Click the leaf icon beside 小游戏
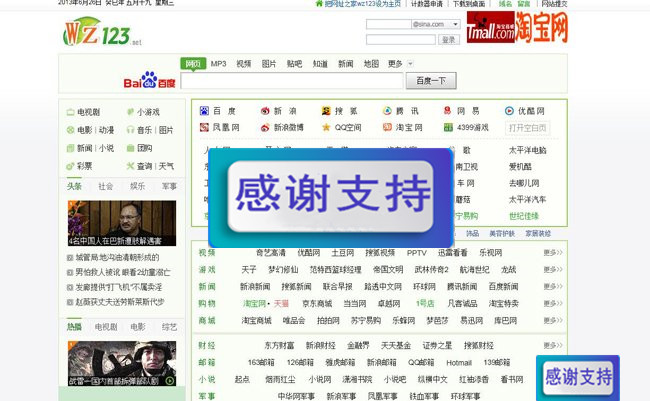This screenshot has height=401, width=650. coord(130,112)
